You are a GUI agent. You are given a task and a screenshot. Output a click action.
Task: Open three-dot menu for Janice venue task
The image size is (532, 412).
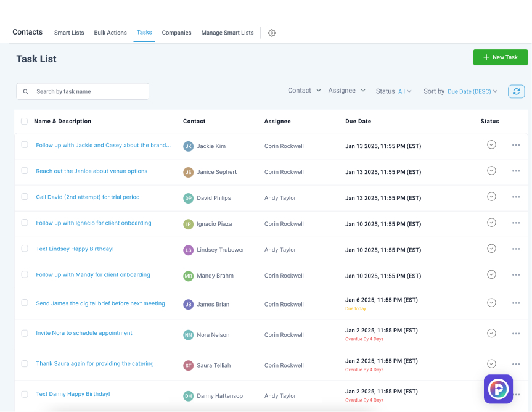coord(516,171)
